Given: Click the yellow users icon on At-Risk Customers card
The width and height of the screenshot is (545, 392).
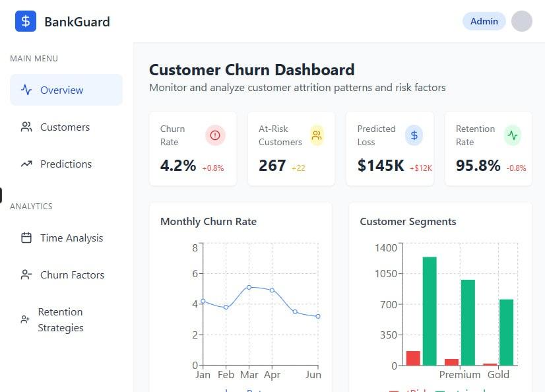Looking at the screenshot, I should click(x=317, y=135).
